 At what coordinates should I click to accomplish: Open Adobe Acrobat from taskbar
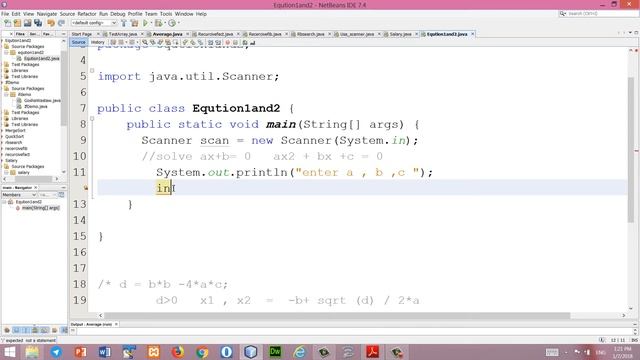click(372, 352)
